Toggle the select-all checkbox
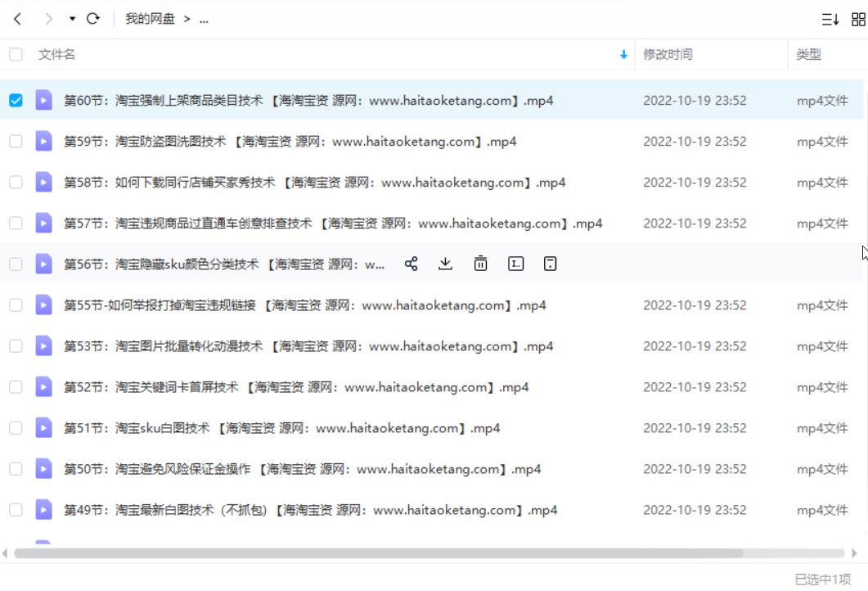868x591 pixels. 16,54
